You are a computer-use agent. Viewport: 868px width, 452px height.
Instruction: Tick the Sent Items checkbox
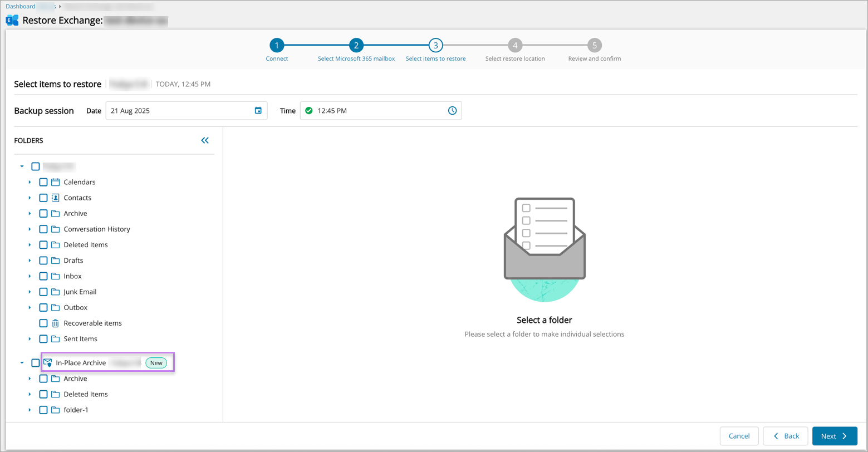click(43, 338)
